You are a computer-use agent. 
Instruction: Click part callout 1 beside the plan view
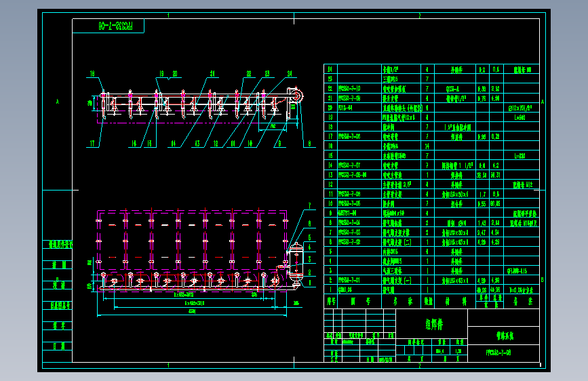[x=309, y=283]
